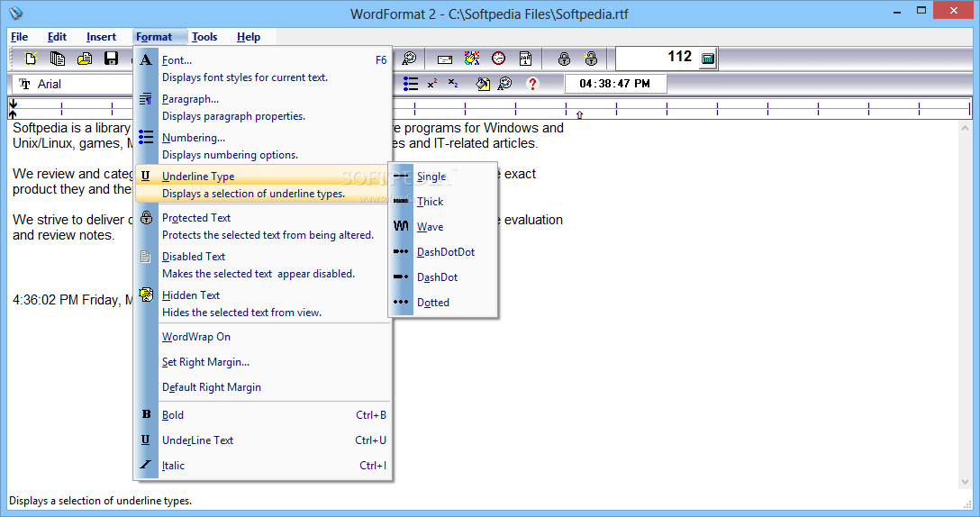This screenshot has height=517, width=980.
Task: Click the yellow question mark help icon
Action: pyautogui.click(x=532, y=84)
